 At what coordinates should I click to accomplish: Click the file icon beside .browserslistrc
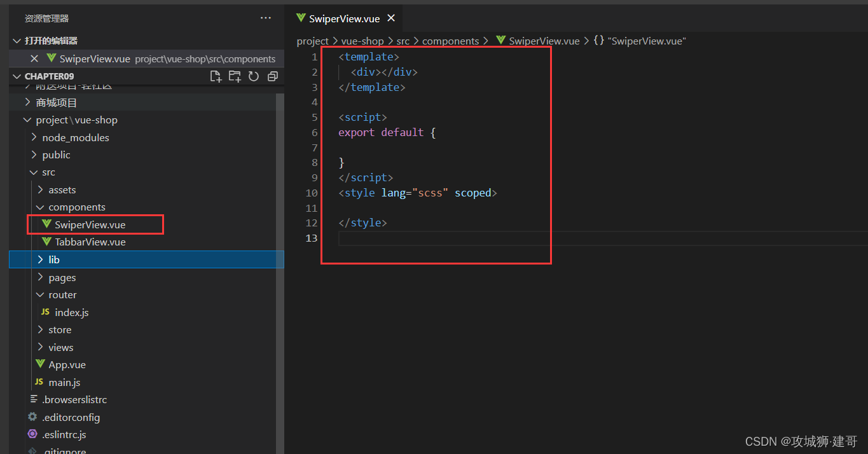tap(33, 399)
